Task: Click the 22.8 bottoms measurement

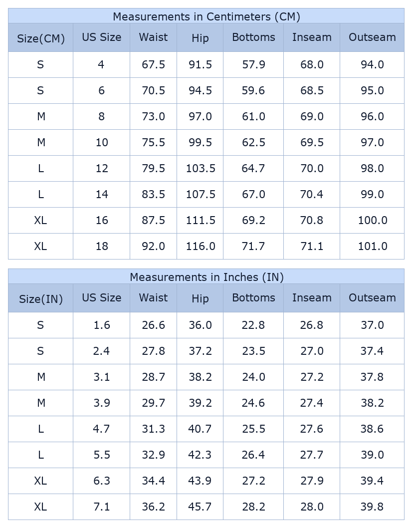Action: pyautogui.click(x=253, y=325)
